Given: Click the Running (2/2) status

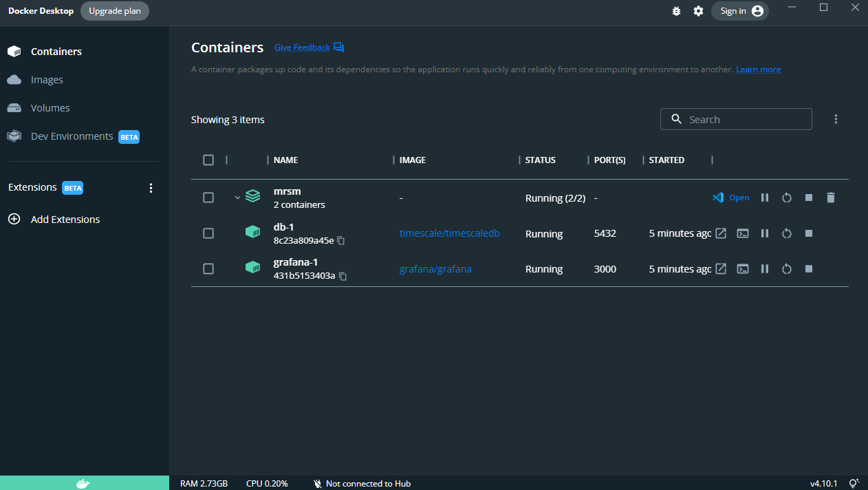Looking at the screenshot, I should (x=555, y=198).
